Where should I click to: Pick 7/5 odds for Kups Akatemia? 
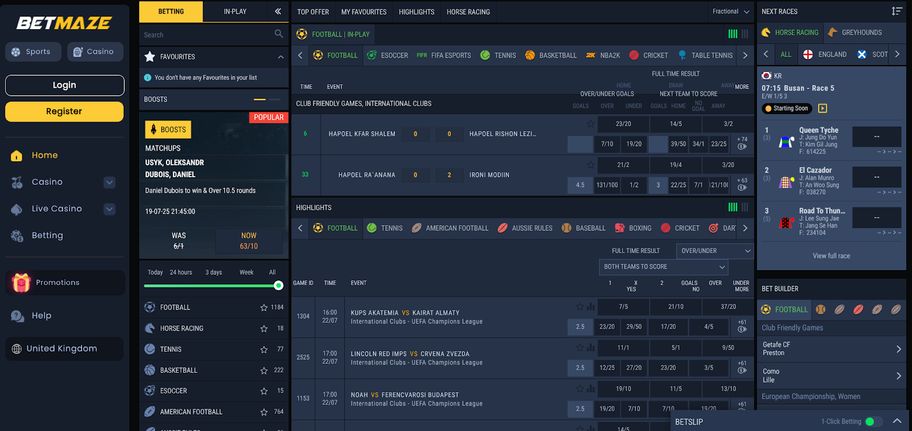pos(624,307)
